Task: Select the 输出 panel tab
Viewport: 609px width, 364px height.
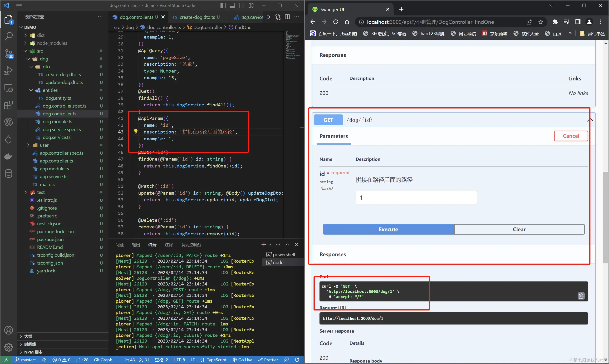Action: 136,245
